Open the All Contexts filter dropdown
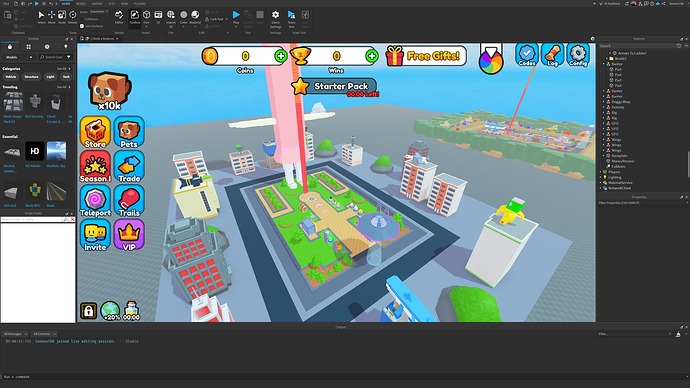 click(x=44, y=334)
